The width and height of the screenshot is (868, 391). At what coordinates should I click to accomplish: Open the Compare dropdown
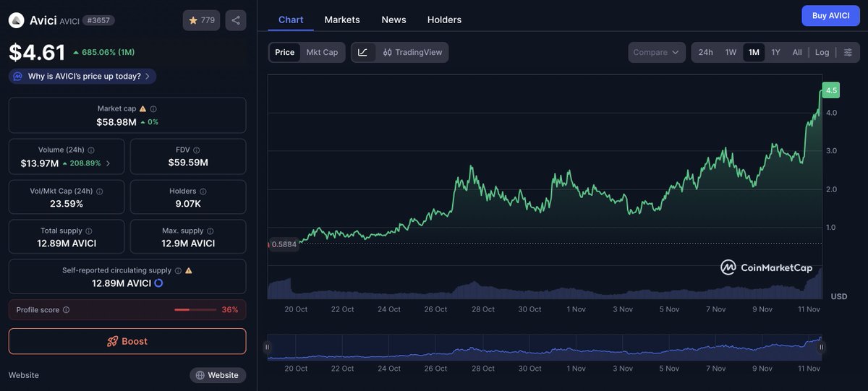pos(657,52)
